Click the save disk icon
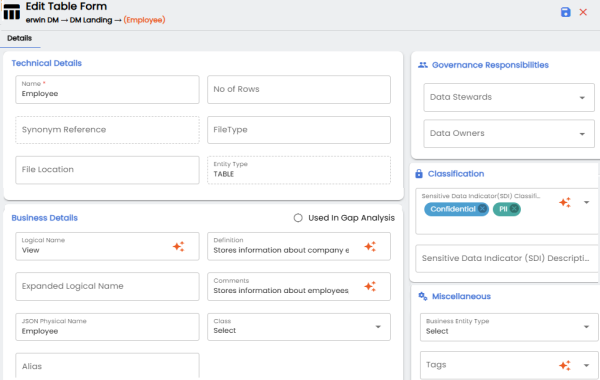Image resolution: width=600 pixels, height=380 pixels. (x=566, y=12)
